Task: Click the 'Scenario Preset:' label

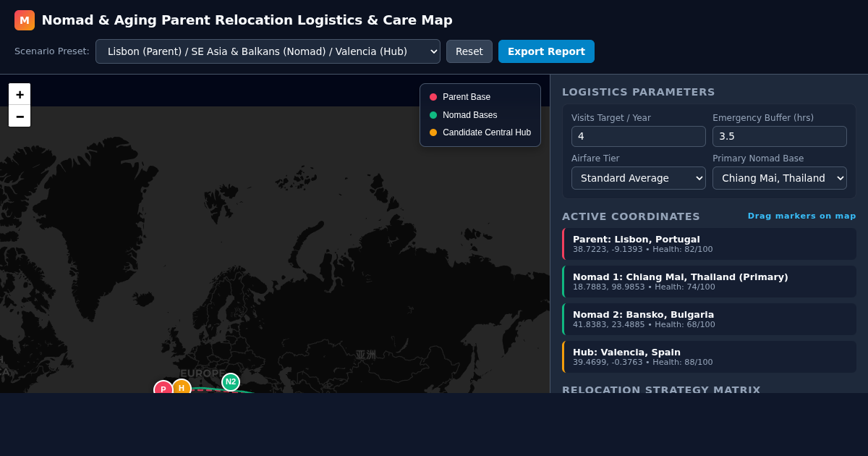Action: [52, 51]
